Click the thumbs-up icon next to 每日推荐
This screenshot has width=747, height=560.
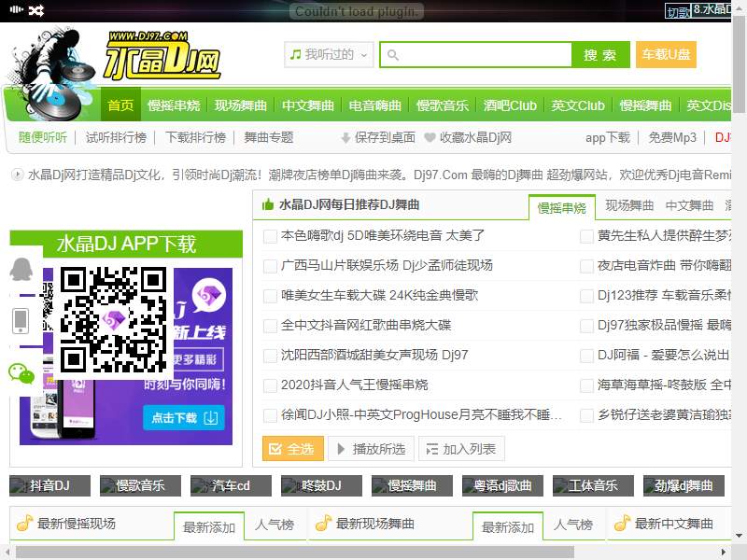268,204
